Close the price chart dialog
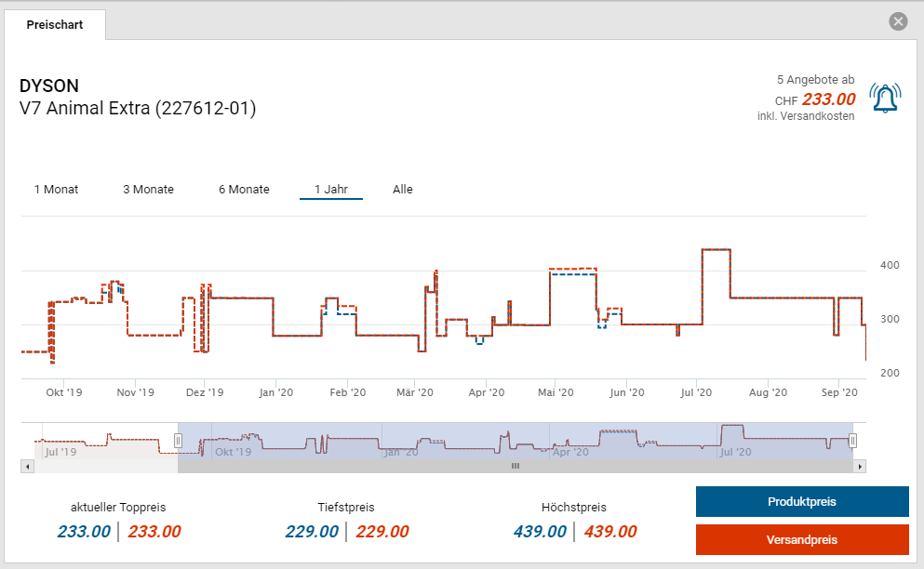Screen dimensions: 924x569 coord(897,21)
